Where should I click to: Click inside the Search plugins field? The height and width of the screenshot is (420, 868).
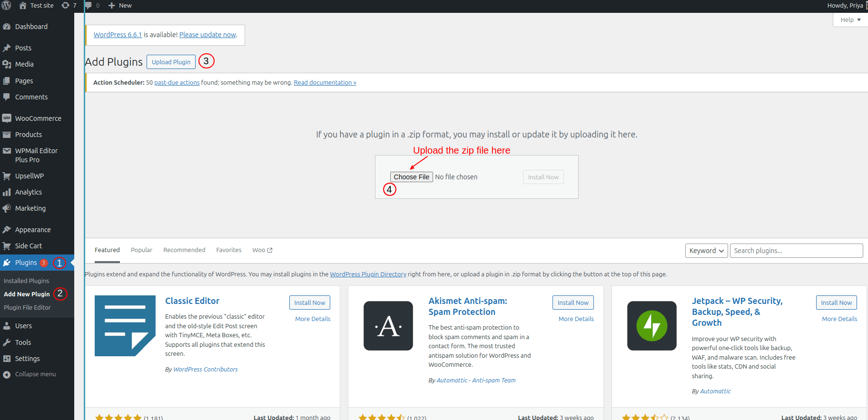[796, 251]
